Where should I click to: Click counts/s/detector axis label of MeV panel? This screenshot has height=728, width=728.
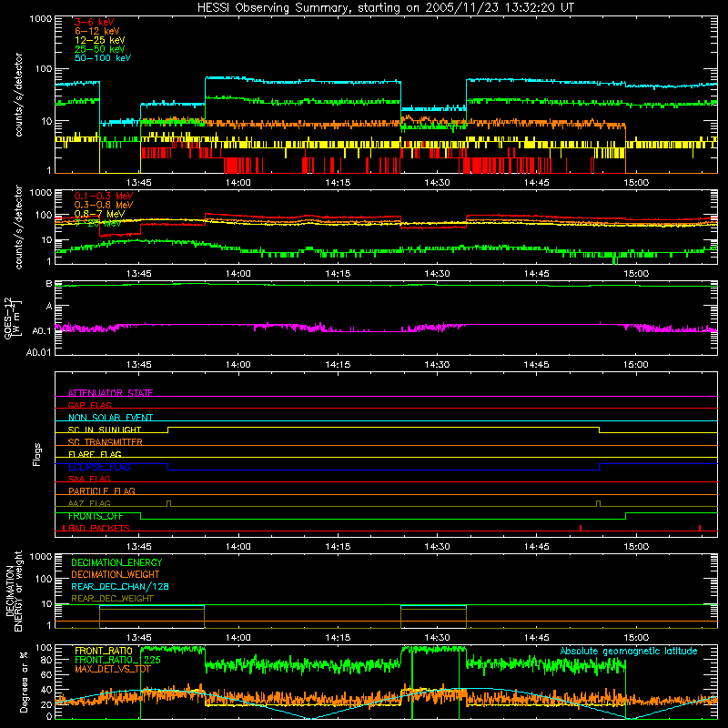pos(18,227)
